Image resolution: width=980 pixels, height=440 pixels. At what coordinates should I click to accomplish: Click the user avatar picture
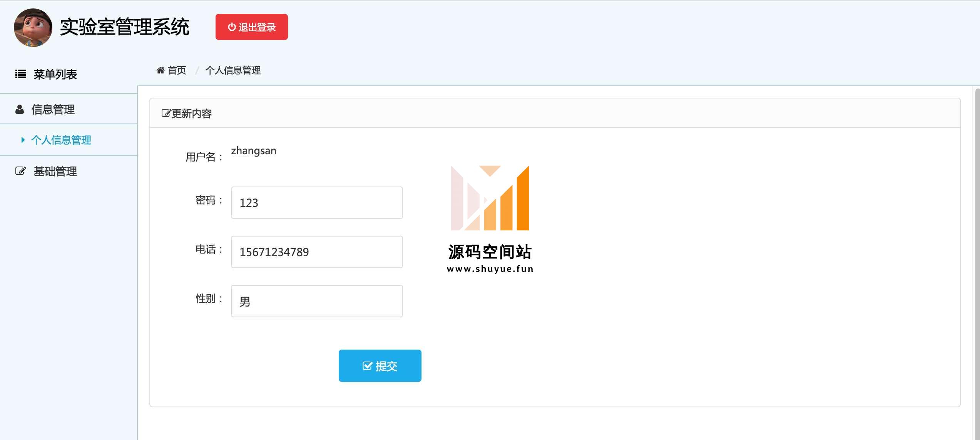click(x=33, y=28)
